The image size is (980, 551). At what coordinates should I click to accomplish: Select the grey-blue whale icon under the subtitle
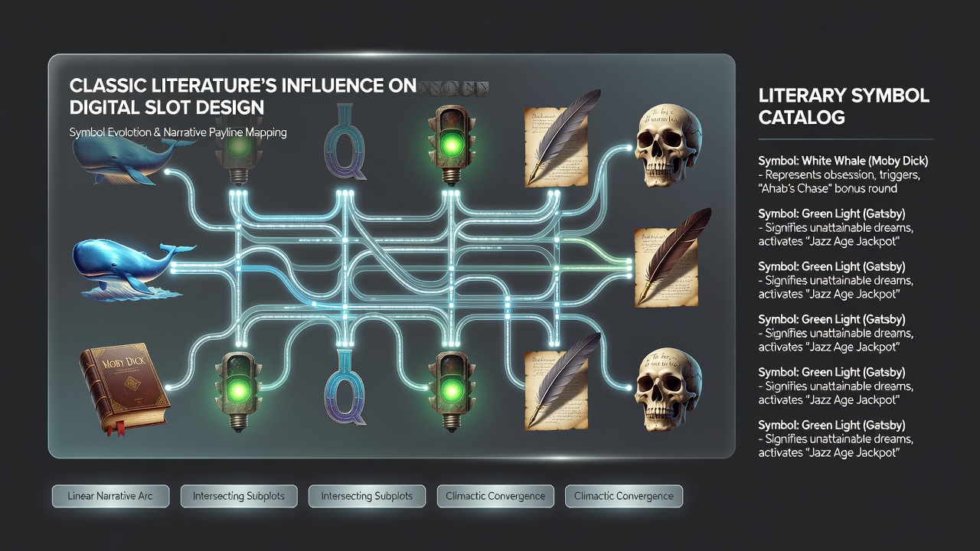[x=132, y=161]
